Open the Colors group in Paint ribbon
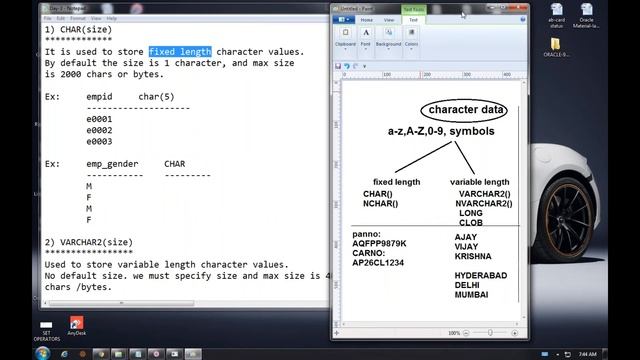This screenshot has width=640, height=360. (411, 38)
